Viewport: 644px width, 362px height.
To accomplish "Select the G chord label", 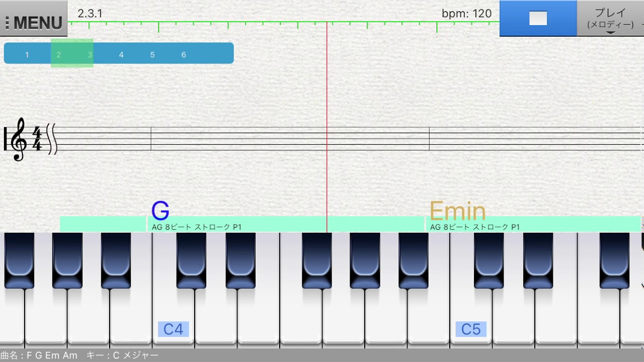I will tap(160, 211).
